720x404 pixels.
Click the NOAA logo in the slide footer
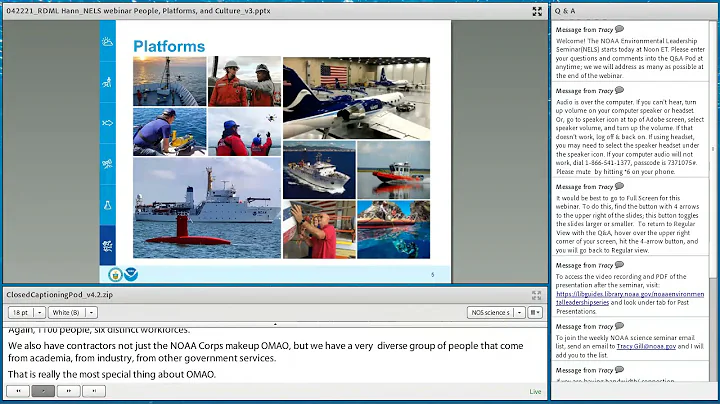click(x=131, y=275)
